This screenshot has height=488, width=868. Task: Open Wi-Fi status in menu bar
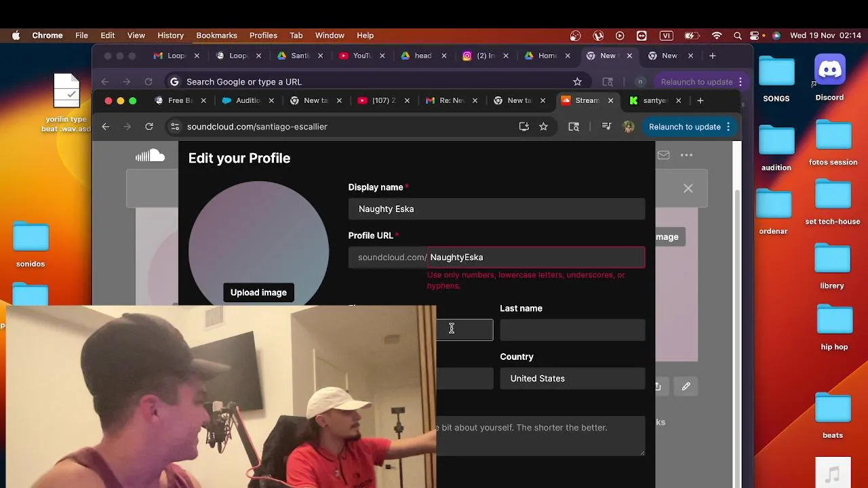716,35
